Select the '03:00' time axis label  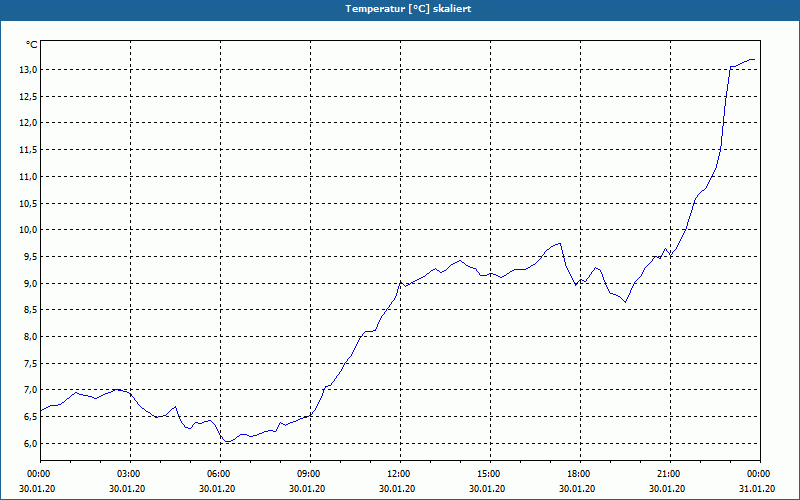(x=130, y=474)
